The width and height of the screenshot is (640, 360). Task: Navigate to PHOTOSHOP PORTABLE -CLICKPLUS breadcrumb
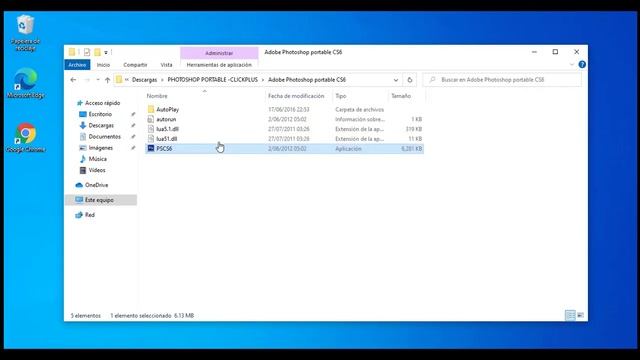coord(213,80)
